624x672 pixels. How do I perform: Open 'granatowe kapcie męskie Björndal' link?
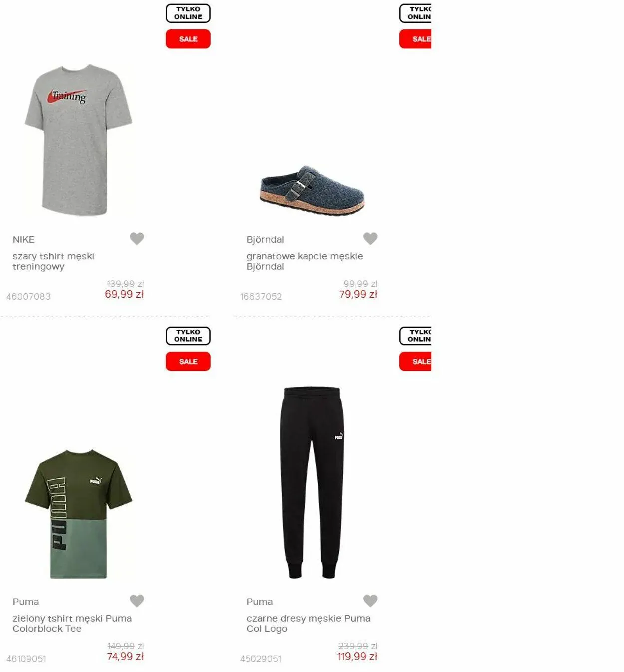(x=305, y=261)
